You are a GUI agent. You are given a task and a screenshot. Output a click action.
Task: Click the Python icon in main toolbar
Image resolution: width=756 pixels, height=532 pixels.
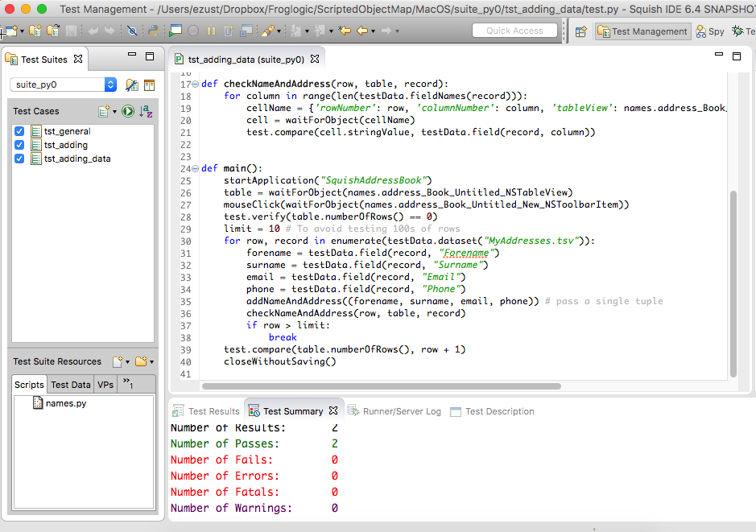[152, 31]
